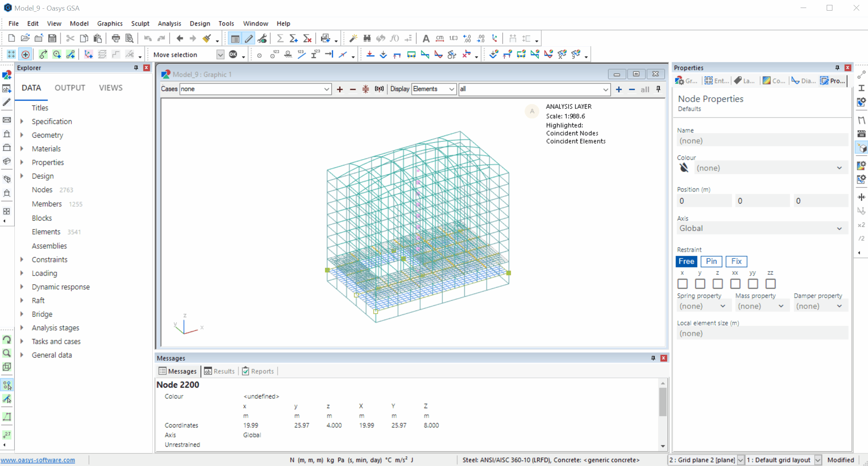Click the Save file icon
Viewport: 868px width, 466px height.
click(x=52, y=38)
